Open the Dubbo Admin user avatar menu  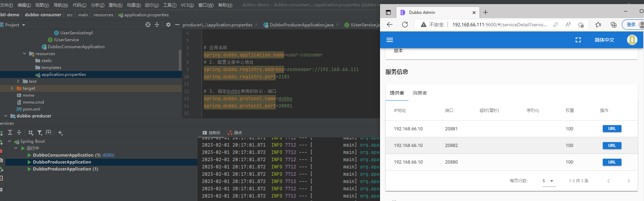(x=632, y=40)
